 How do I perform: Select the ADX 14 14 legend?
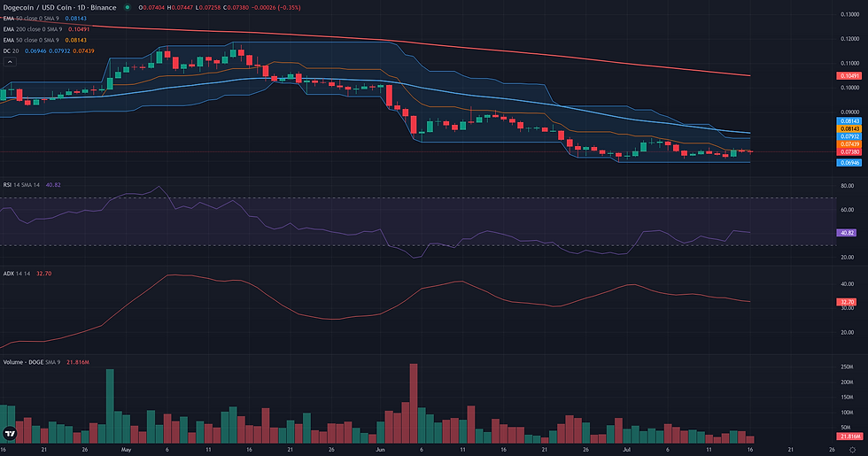[x=27, y=274]
